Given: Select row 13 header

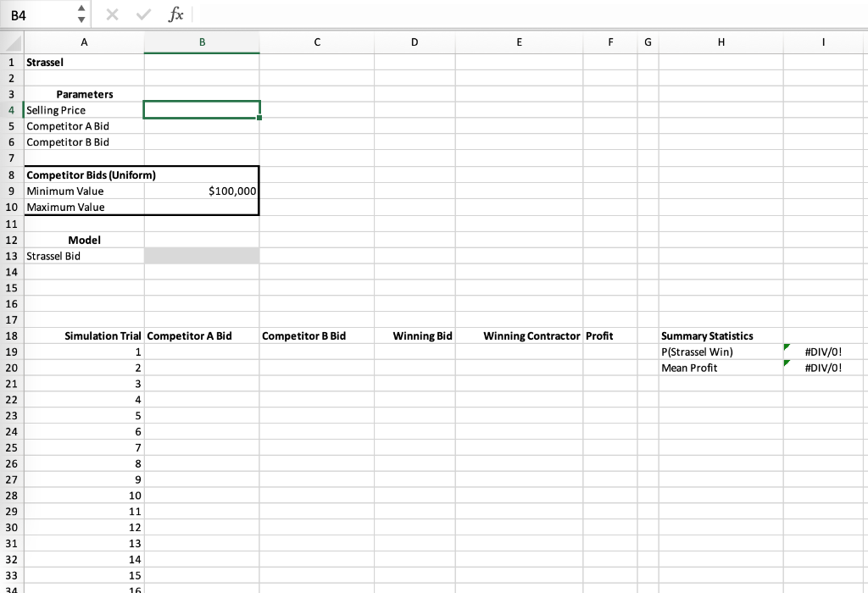Looking at the screenshot, I should [12, 256].
